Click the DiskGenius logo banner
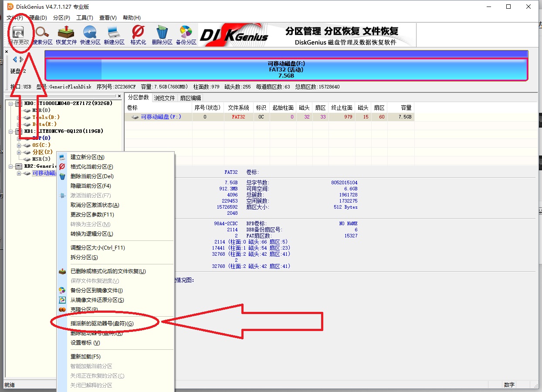This screenshot has width=542, height=392. point(307,35)
